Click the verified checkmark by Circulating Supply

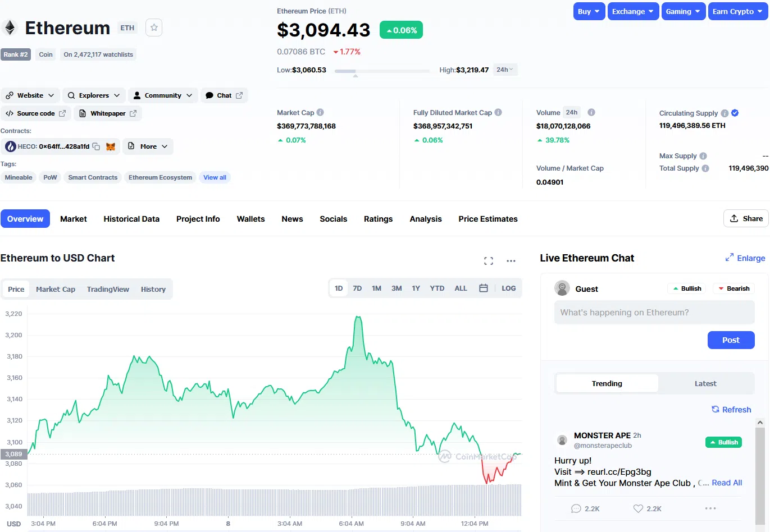tap(735, 113)
